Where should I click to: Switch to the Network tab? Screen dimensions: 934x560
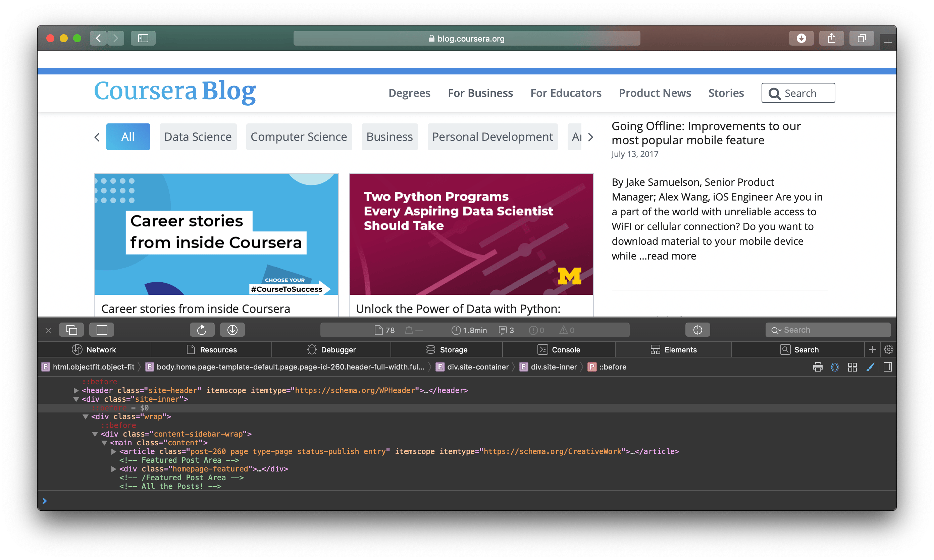click(x=94, y=350)
